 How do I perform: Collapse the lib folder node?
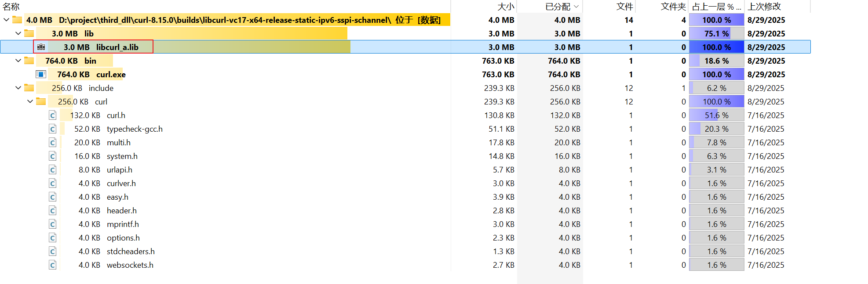click(18, 33)
